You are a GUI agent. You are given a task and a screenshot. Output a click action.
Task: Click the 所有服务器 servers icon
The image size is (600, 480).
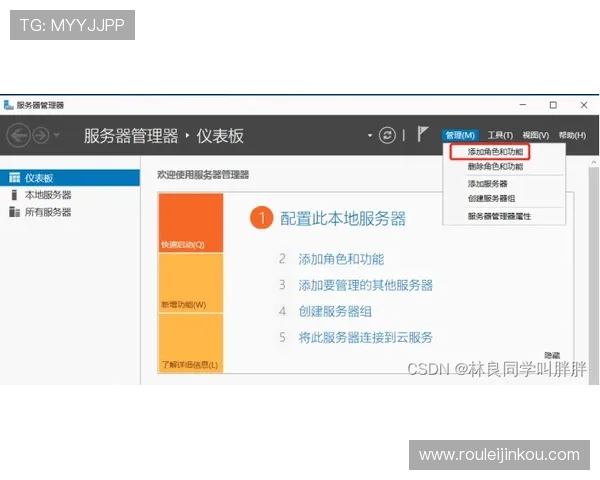(x=14, y=212)
